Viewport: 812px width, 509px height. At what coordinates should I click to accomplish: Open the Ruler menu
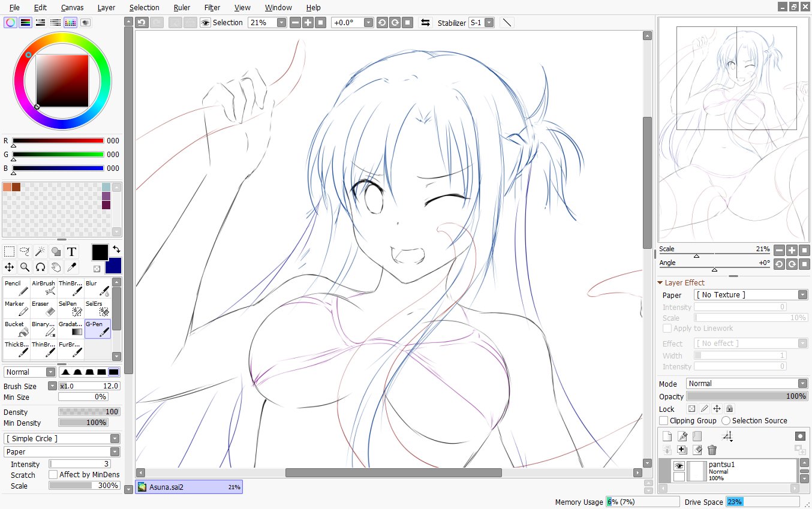(182, 7)
